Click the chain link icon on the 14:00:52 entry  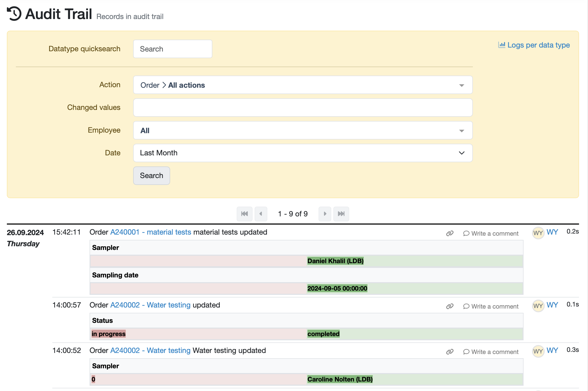pyautogui.click(x=449, y=351)
